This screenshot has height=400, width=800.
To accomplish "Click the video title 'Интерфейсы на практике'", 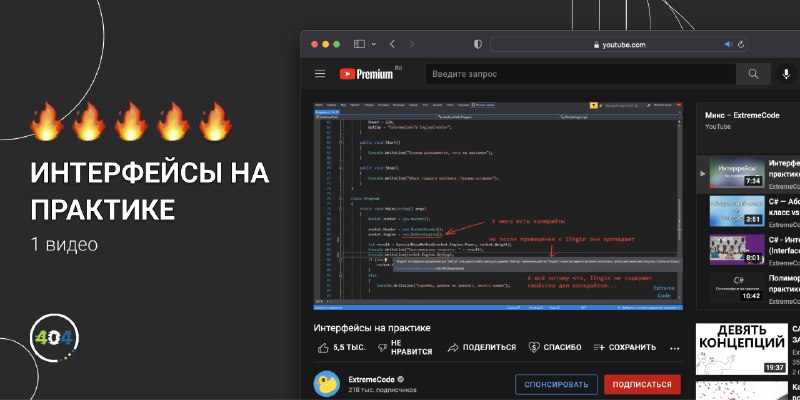I will [x=372, y=328].
